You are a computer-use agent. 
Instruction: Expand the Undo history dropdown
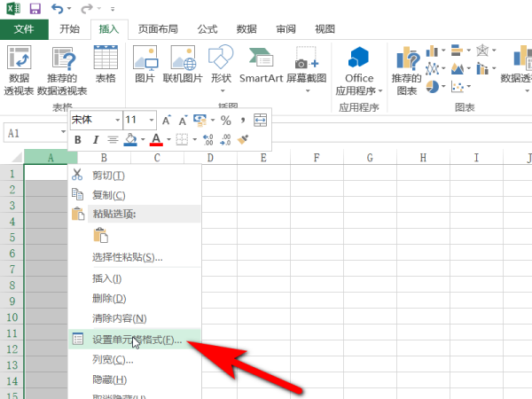pyautogui.click(x=69, y=9)
